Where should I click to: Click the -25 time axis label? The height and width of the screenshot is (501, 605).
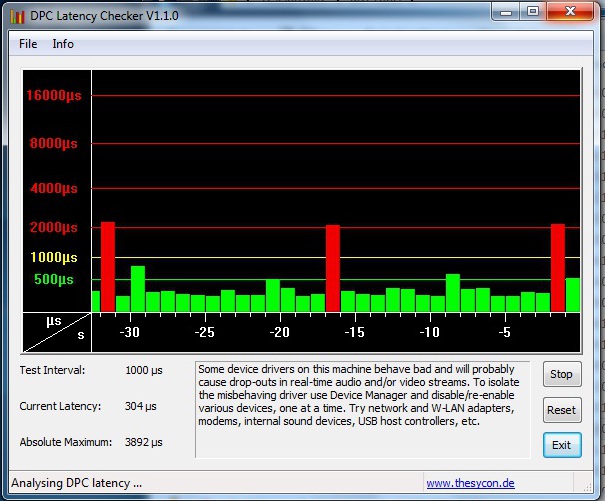(x=204, y=332)
